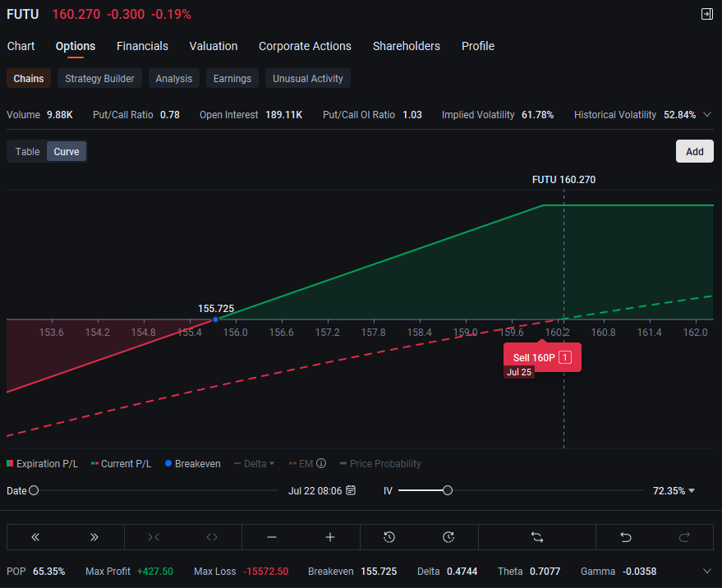722x588 pixels.
Task: Open the Shareholders tab
Action: tap(406, 46)
